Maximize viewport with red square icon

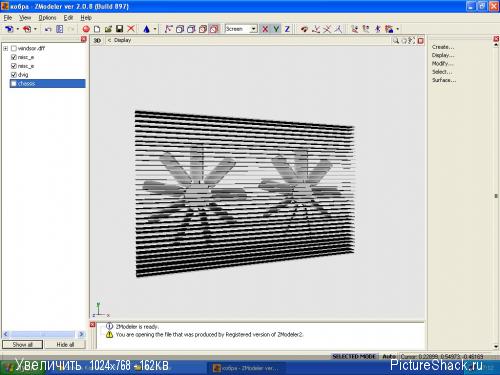[421, 41]
